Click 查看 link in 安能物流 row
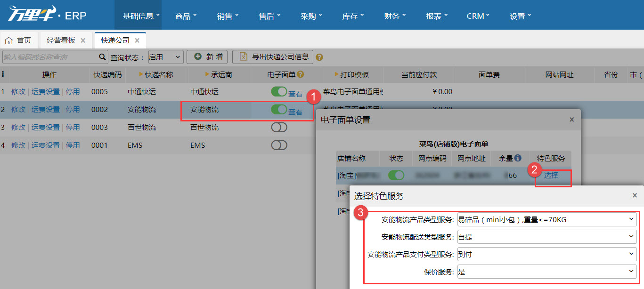This screenshot has width=644, height=289. tap(295, 112)
